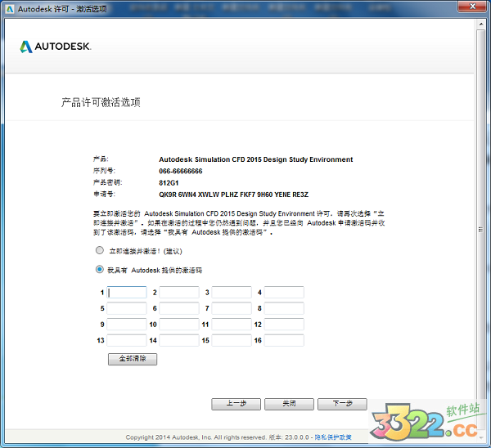
Task: Click the product key 812G1
Action: (169, 182)
